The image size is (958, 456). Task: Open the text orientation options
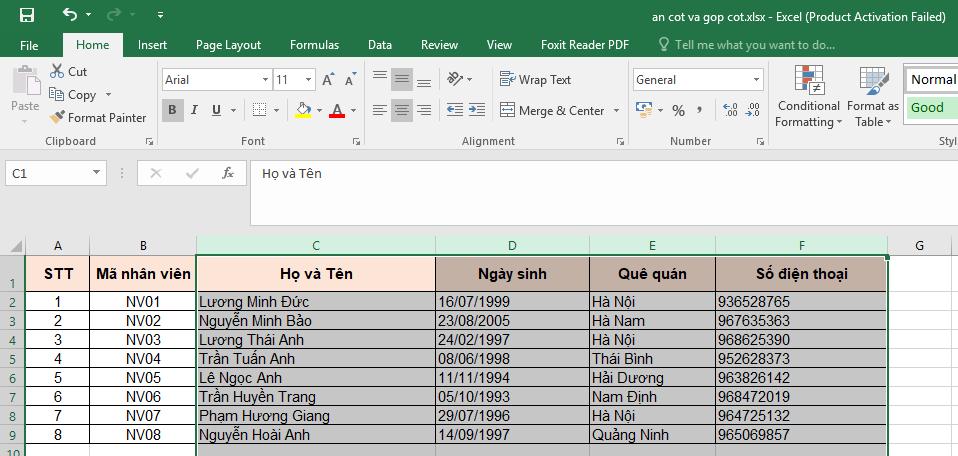459,79
